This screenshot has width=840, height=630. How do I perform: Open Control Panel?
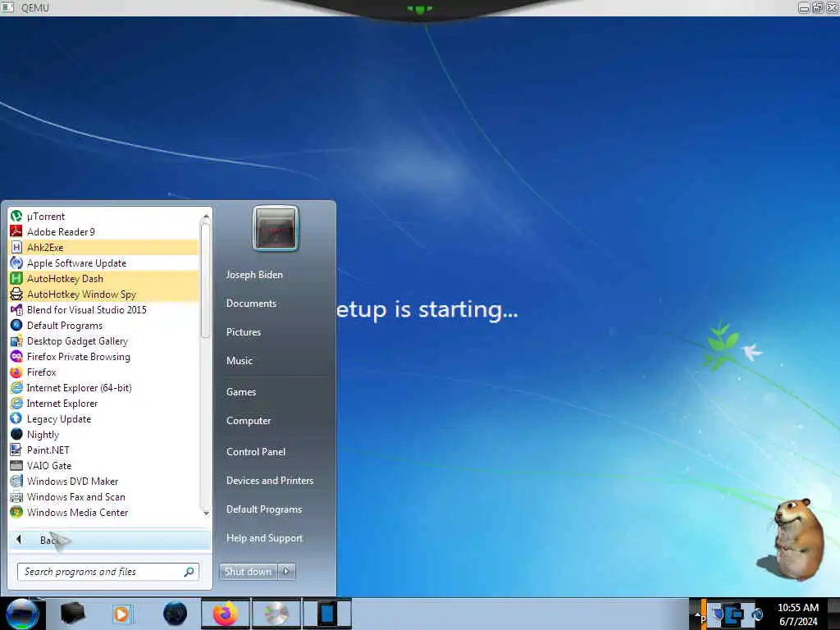pyautogui.click(x=256, y=452)
